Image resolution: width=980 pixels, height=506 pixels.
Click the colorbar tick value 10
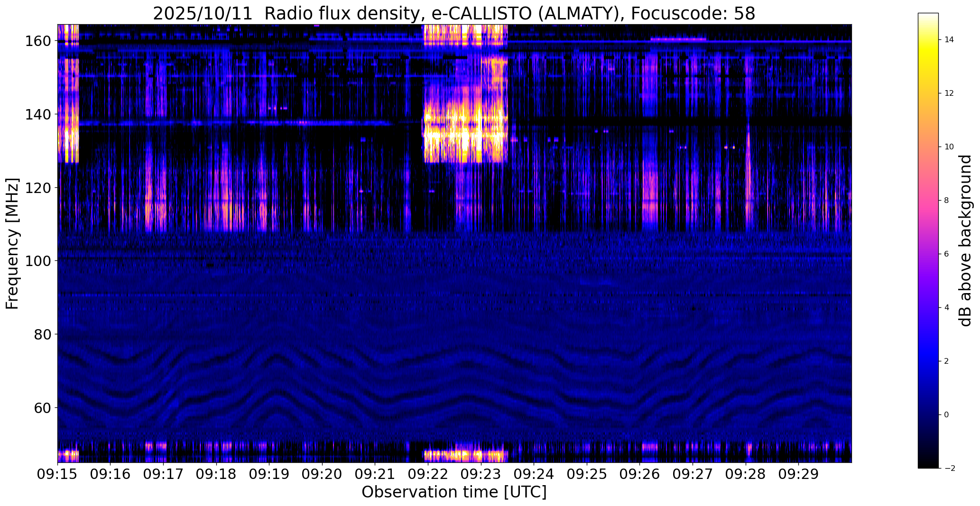pos(949,147)
